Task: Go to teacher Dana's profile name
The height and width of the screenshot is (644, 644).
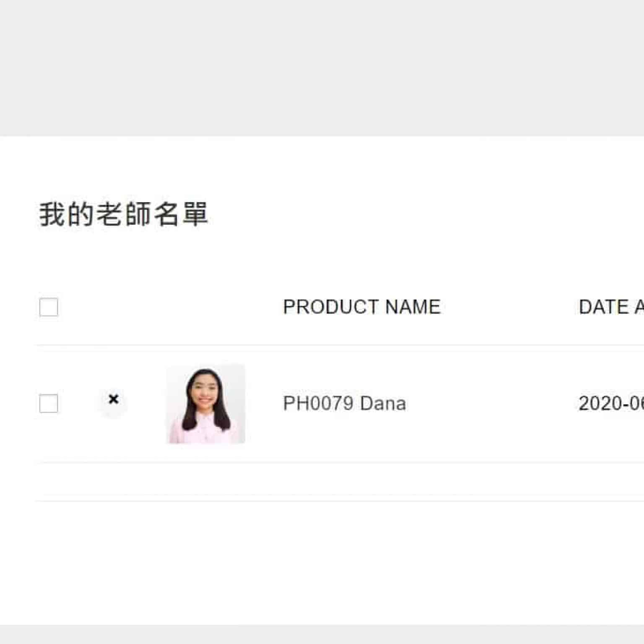Action: [x=345, y=403]
